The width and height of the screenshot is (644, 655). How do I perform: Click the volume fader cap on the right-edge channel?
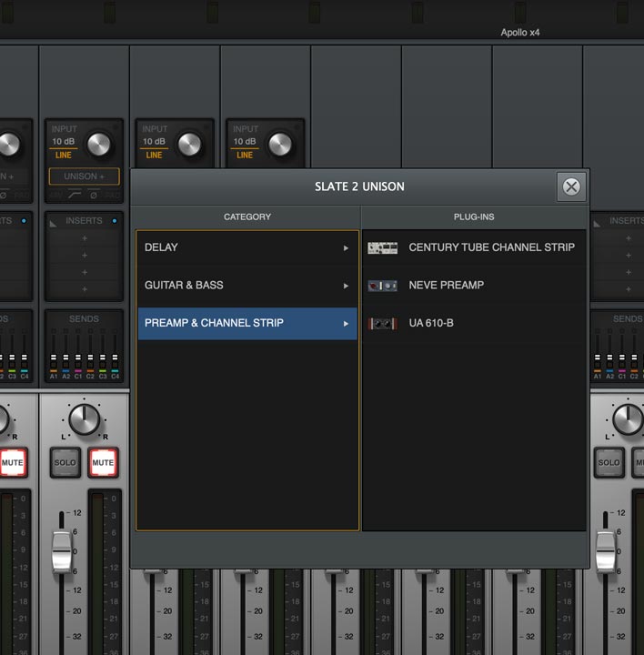pyautogui.click(x=606, y=552)
